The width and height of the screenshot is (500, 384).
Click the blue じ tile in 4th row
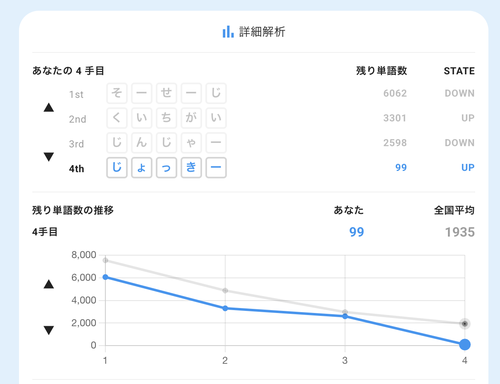(x=117, y=167)
